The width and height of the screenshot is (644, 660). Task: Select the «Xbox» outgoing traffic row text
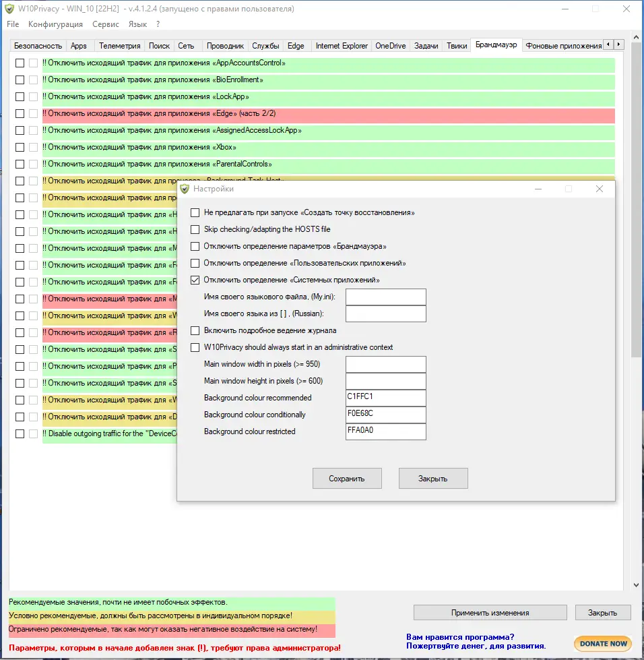[139, 148]
